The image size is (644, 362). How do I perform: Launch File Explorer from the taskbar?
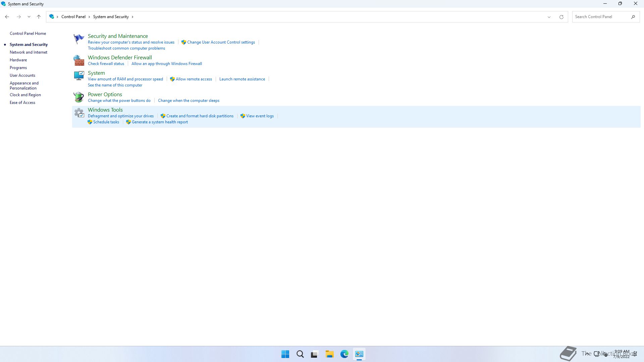click(329, 354)
